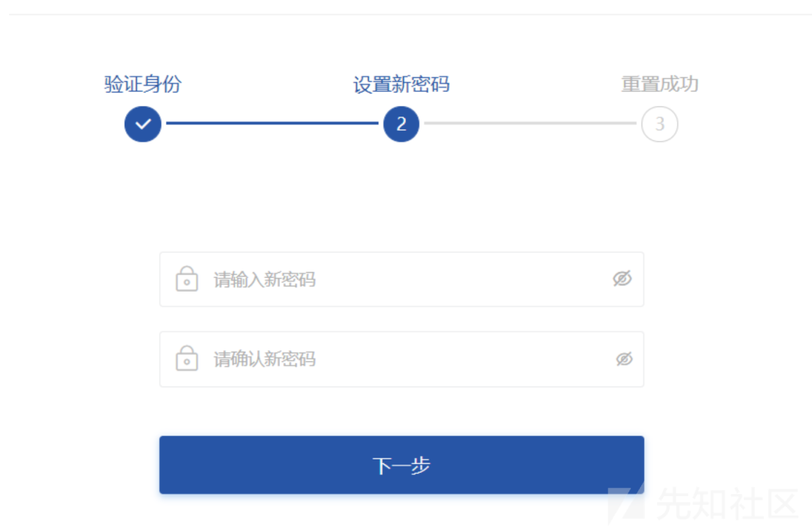The width and height of the screenshot is (812, 530).
Task: Click the completed checkmark step circle
Action: pos(143,124)
